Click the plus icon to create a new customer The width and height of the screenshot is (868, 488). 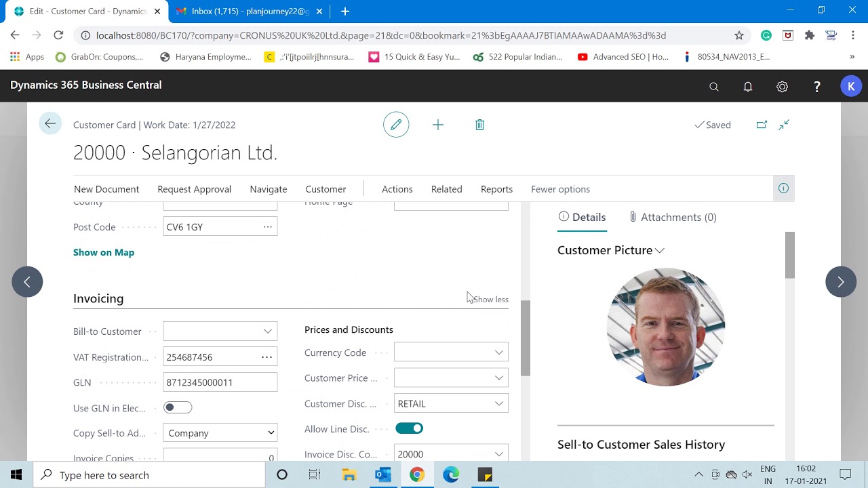pos(438,125)
